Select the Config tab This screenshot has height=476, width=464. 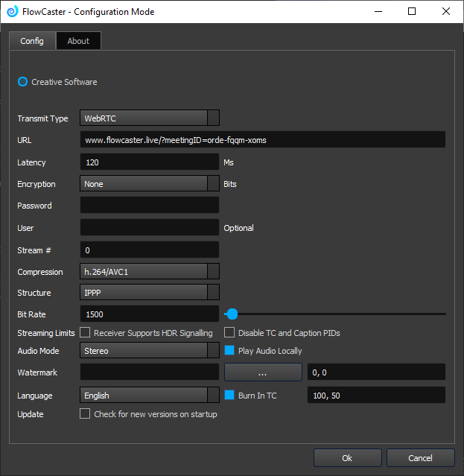click(x=32, y=41)
